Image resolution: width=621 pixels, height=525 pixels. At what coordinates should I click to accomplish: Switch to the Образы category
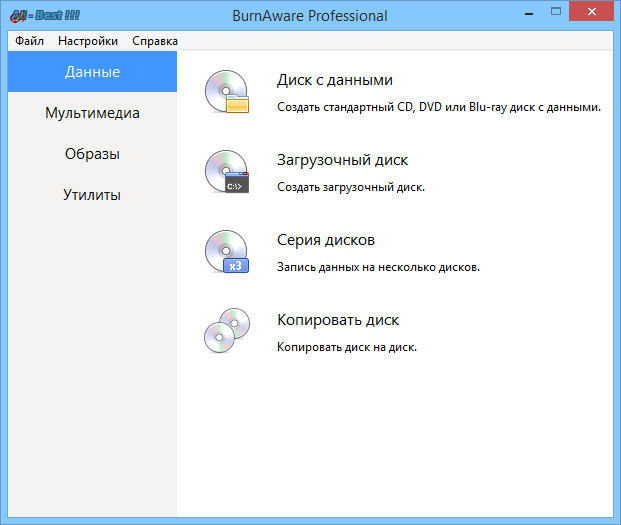coord(92,154)
